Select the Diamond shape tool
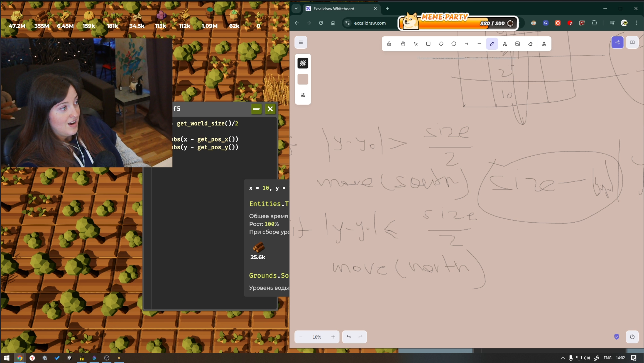The width and height of the screenshot is (644, 363). point(441,44)
